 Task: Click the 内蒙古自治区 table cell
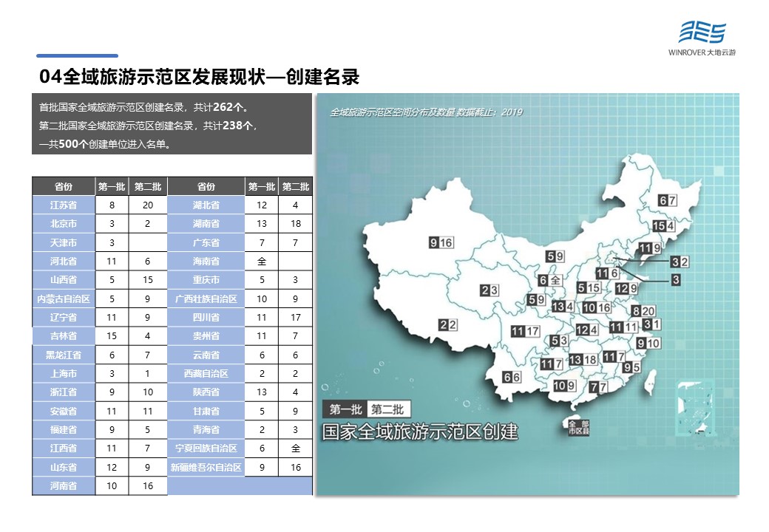(64, 299)
